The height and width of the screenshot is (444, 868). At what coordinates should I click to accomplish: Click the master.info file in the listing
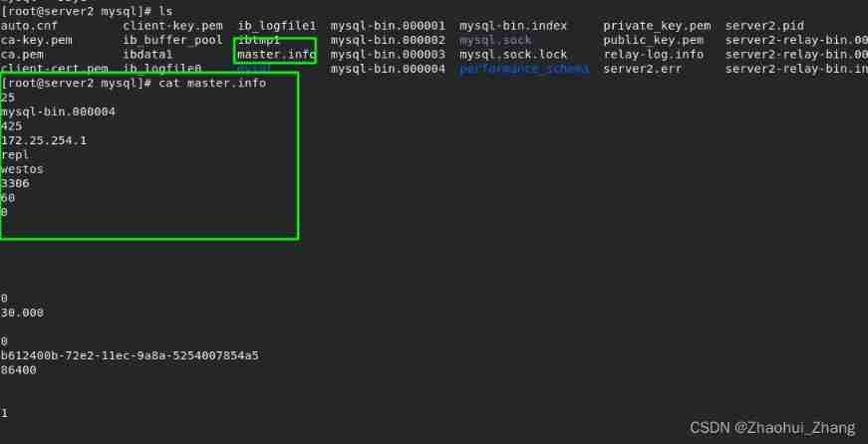tap(275, 54)
